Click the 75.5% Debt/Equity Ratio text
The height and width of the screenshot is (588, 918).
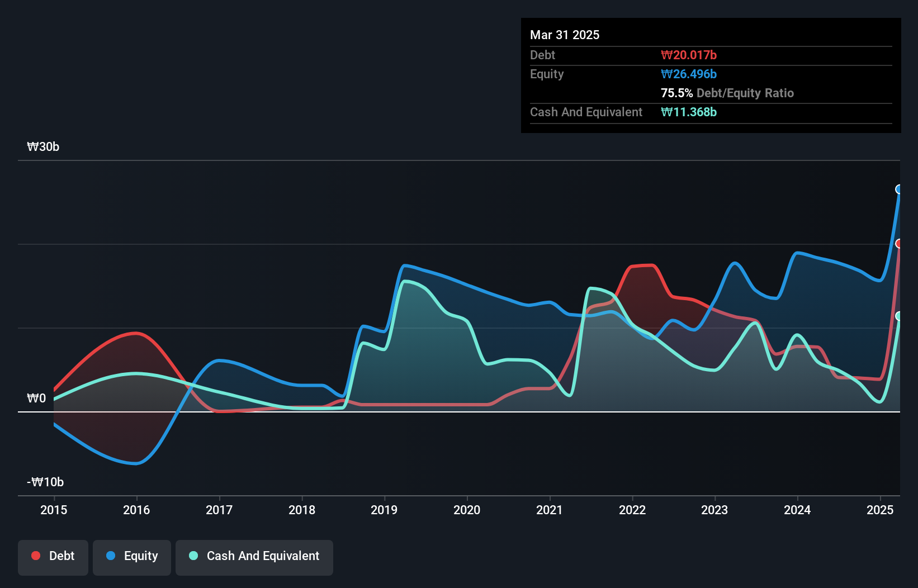tap(727, 93)
